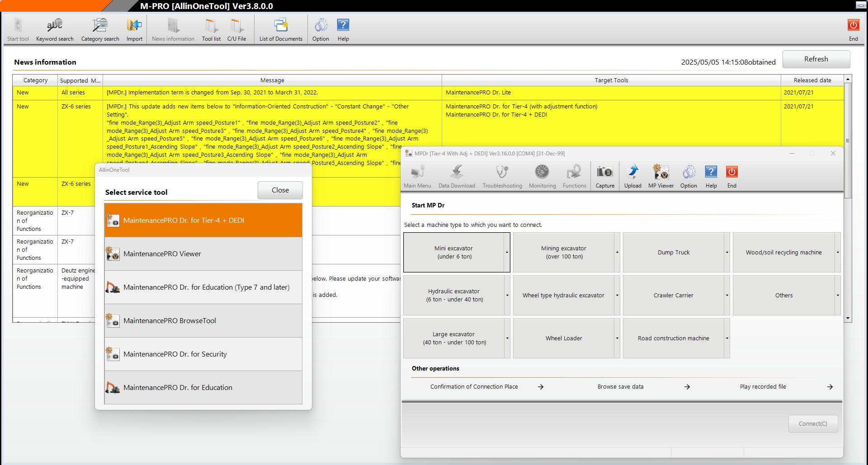Choose MaintenancePRO Dr. for Security

[203, 354]
